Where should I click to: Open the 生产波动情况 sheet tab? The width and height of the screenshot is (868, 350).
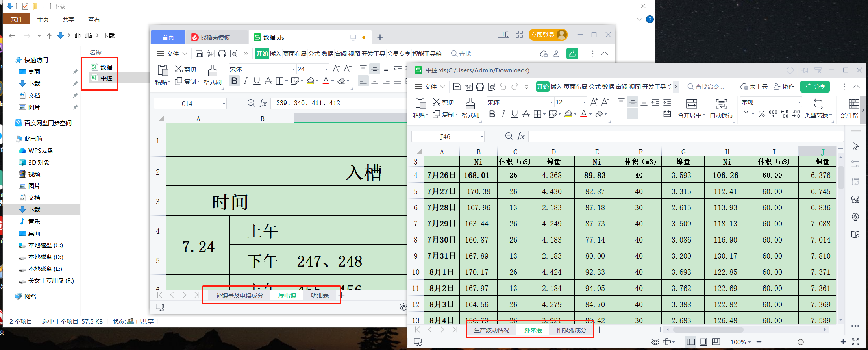tap(491, 330)
